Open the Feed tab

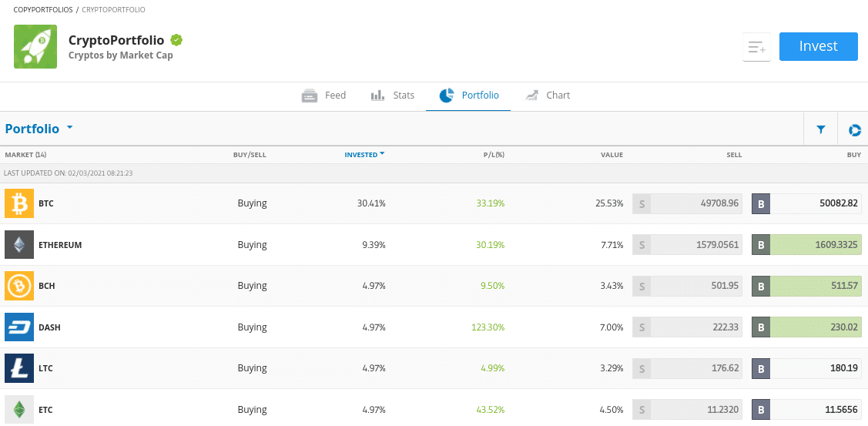(x=323, y=96)
